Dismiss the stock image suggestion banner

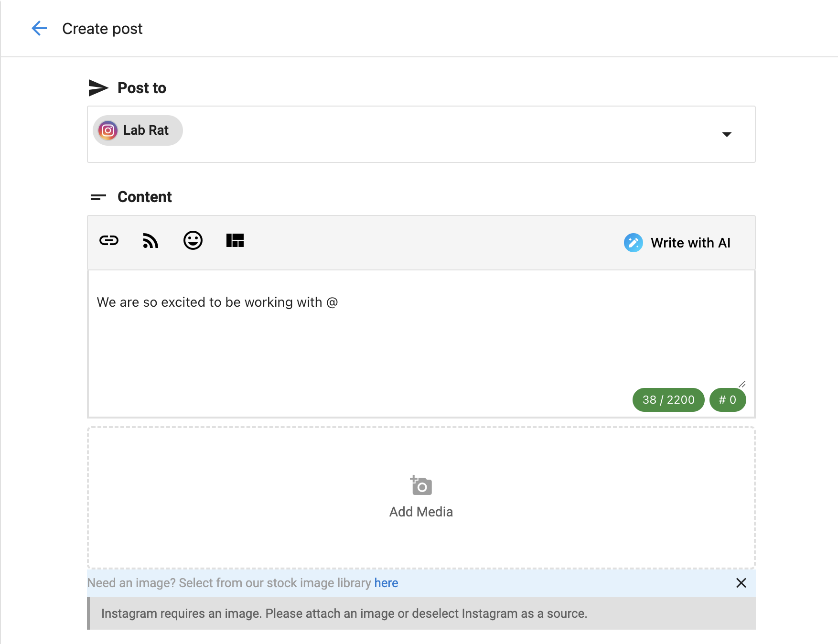(x=741, y=583)
